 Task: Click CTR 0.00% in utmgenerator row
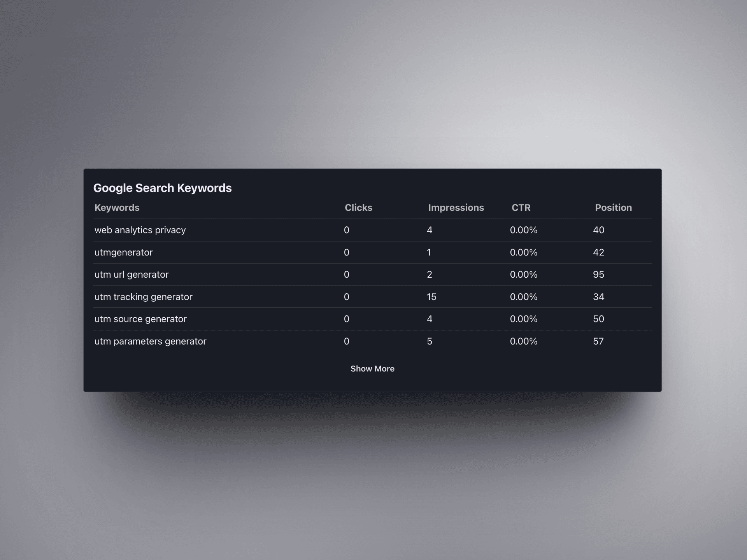(524, 252)
